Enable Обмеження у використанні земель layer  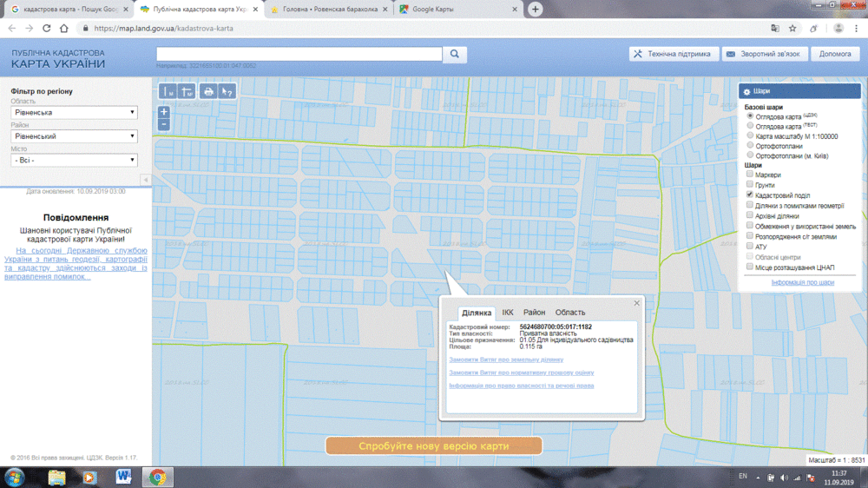(750, 226)
